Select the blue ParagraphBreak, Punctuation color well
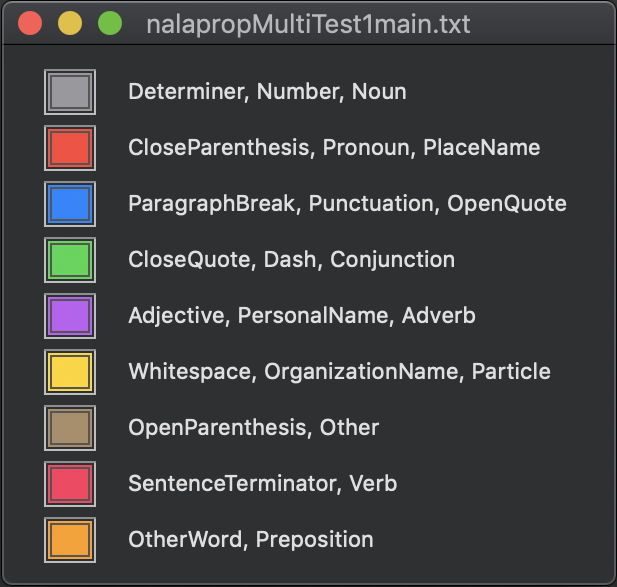The height and width of the screenshot is (587, 617). pos(69,204)
